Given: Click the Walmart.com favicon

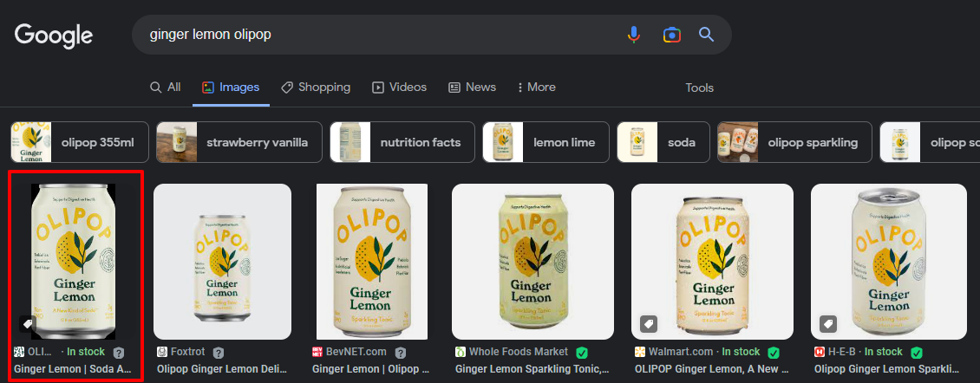Looking at the screenshot, I should pyautogui.click(x=639, y=352).
